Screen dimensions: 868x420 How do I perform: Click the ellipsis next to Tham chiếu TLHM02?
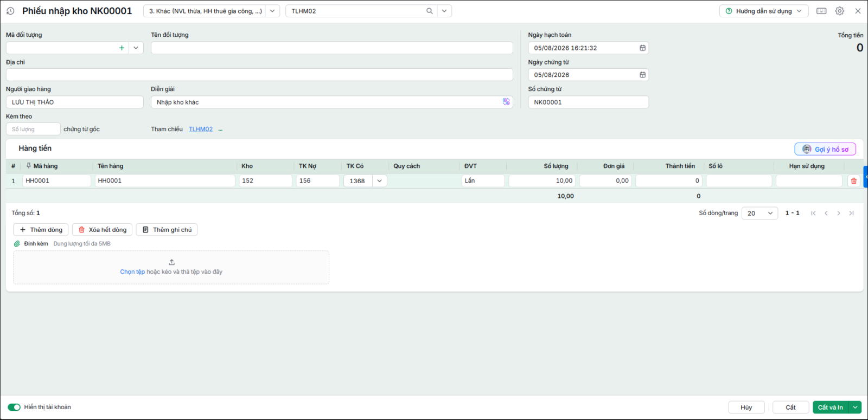[x=220, y=130]
